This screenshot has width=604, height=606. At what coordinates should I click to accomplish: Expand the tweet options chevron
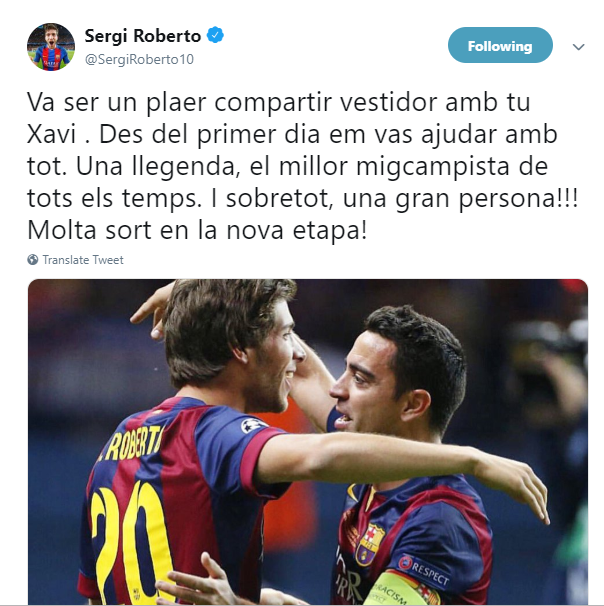(578, 47)
